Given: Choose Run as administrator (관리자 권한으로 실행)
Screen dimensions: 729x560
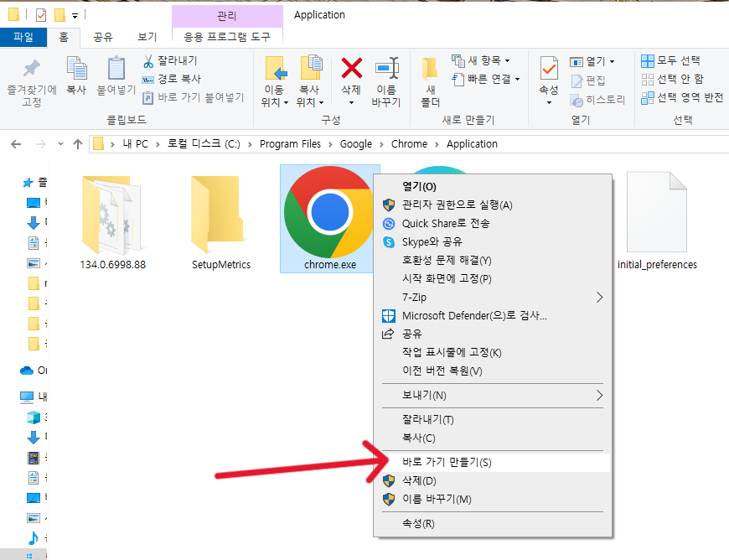Looking at the screenshot, I should [493, 205].
